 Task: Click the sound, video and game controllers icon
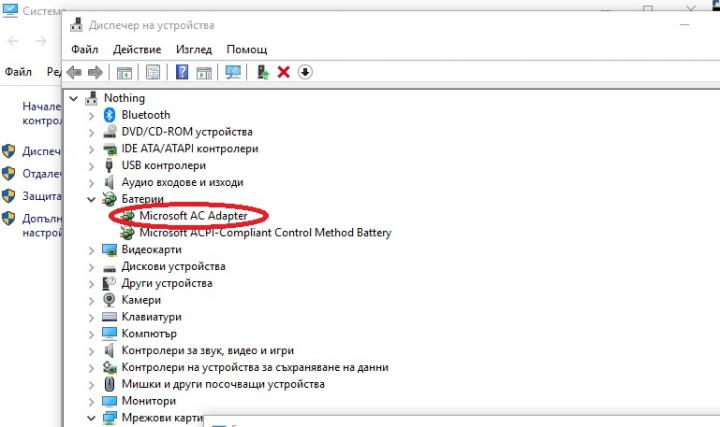109,351
